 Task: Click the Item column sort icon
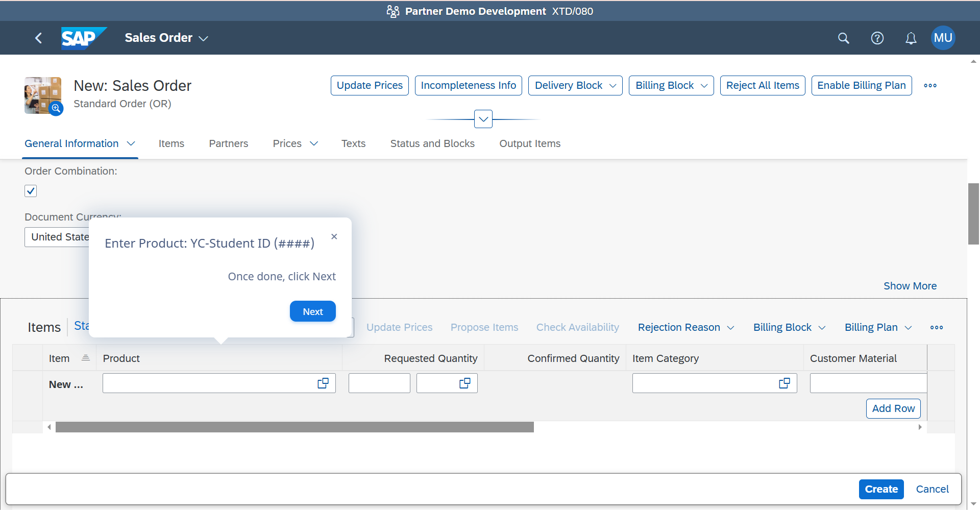[86, 358]
